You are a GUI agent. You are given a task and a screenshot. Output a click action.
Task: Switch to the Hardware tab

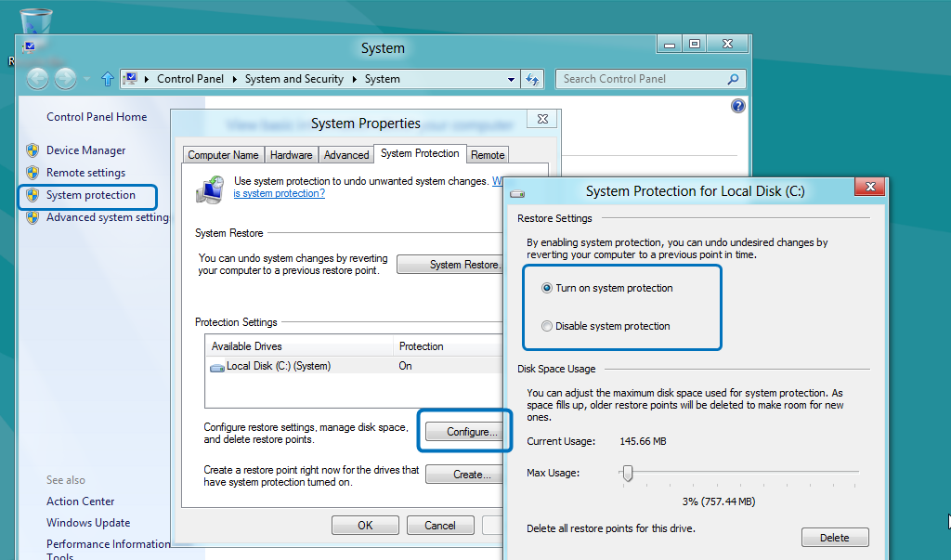click(291, 155)
